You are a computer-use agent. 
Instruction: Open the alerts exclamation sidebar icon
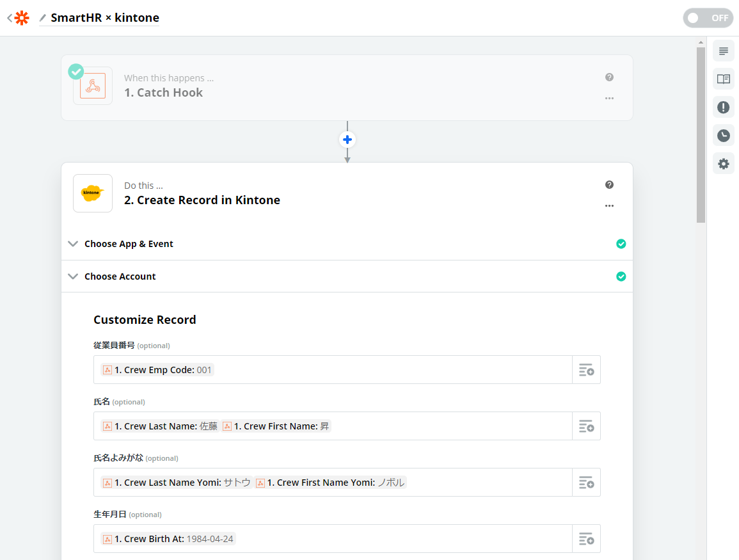(x=724, y=108)
